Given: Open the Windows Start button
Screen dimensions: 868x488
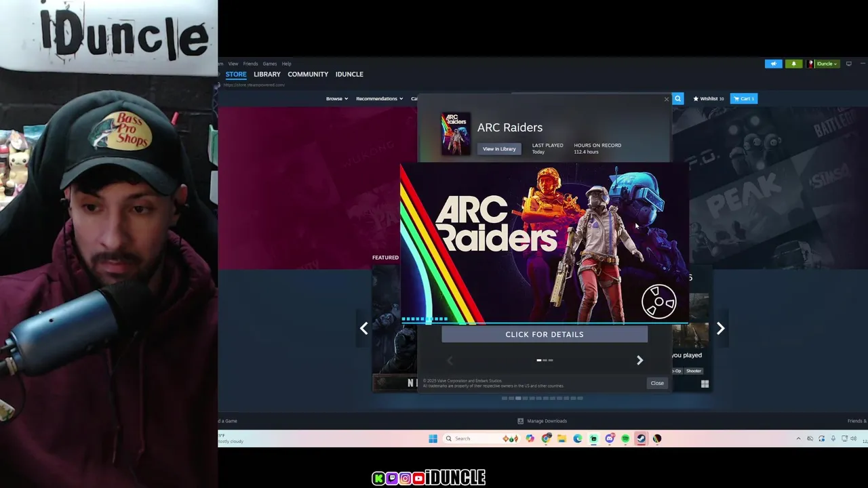Looking at the screenshot, I should click(x=433, y=439).
